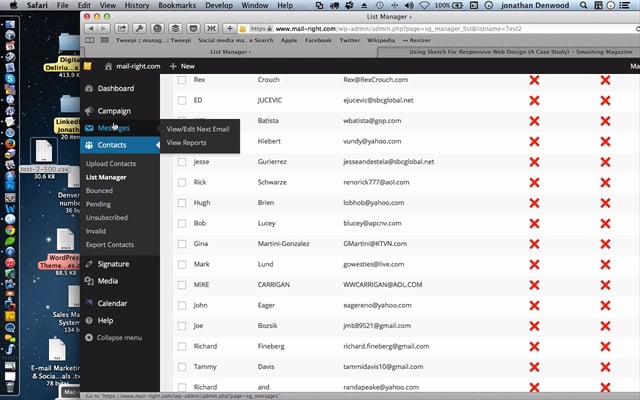This screenshot has height=400, width=640.
Task: Tick the checkbox for Jesse Gurierrez
Action: pos(182,162)
